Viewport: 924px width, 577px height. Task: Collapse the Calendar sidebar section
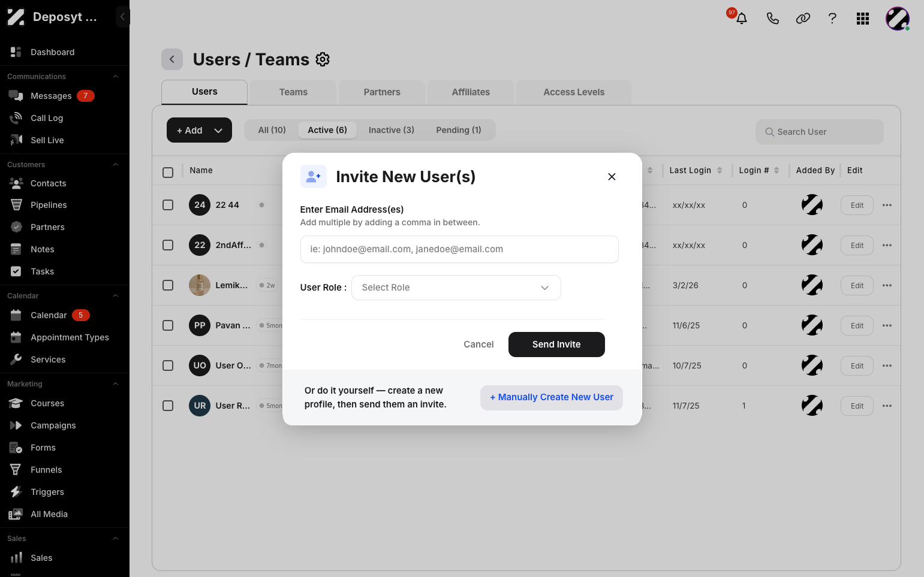pyautogui.click(x=116, y=296)
